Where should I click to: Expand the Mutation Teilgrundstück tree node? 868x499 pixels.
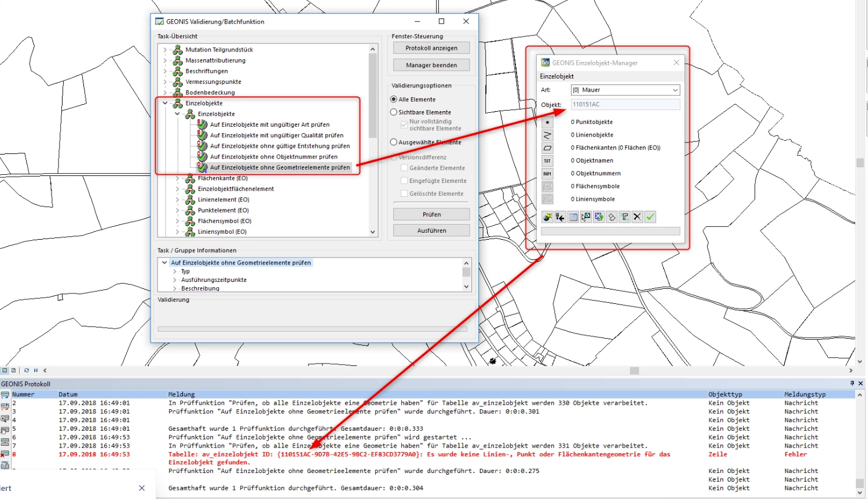[x=165, y=50]
